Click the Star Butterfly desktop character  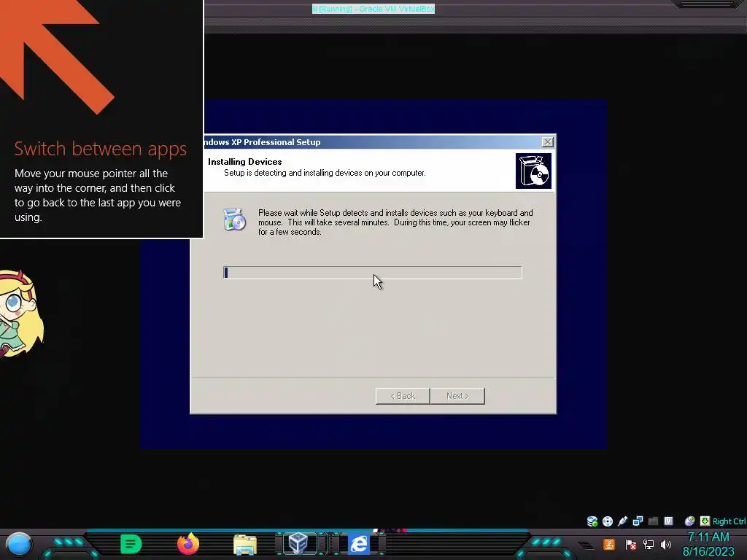tap(21, 314)
